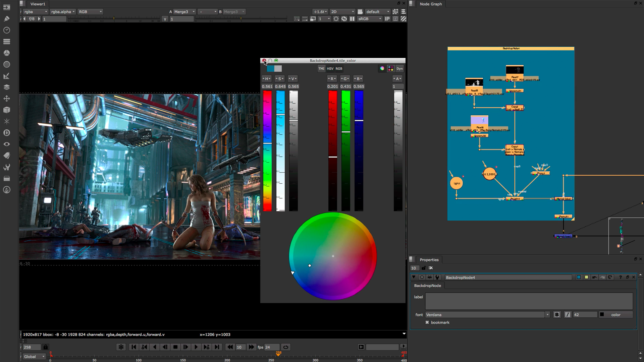Click the crop/bbox tool in viewer toolbar

click(297, 18)
